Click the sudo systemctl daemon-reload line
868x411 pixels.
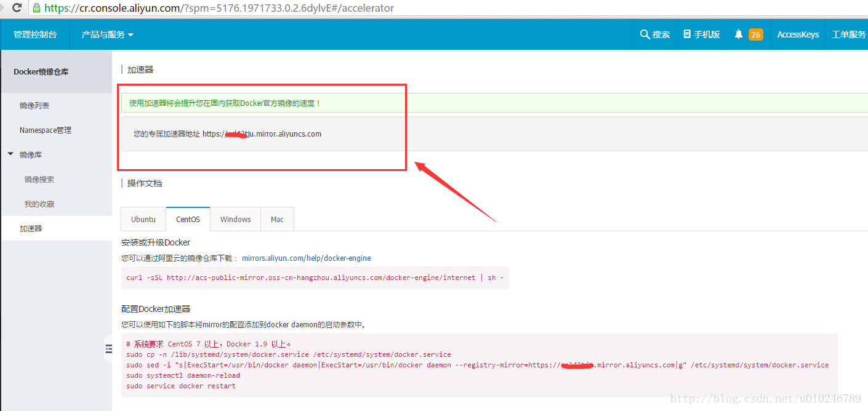click(x=183, y=375)
